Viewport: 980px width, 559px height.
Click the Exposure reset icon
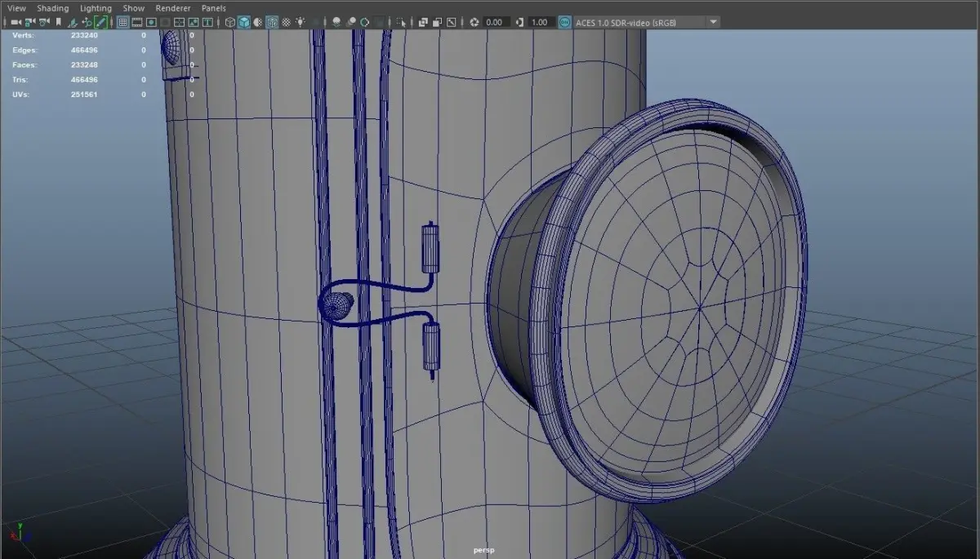click(473, 22)
